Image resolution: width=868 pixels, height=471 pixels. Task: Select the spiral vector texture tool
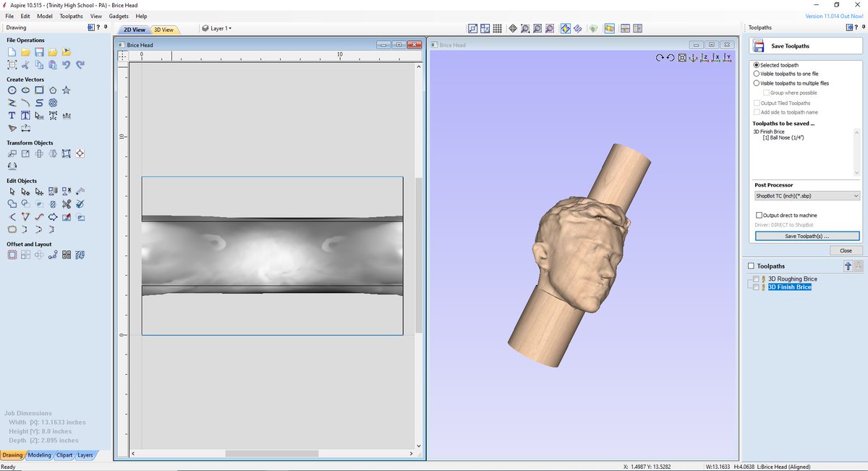point(53,103)
